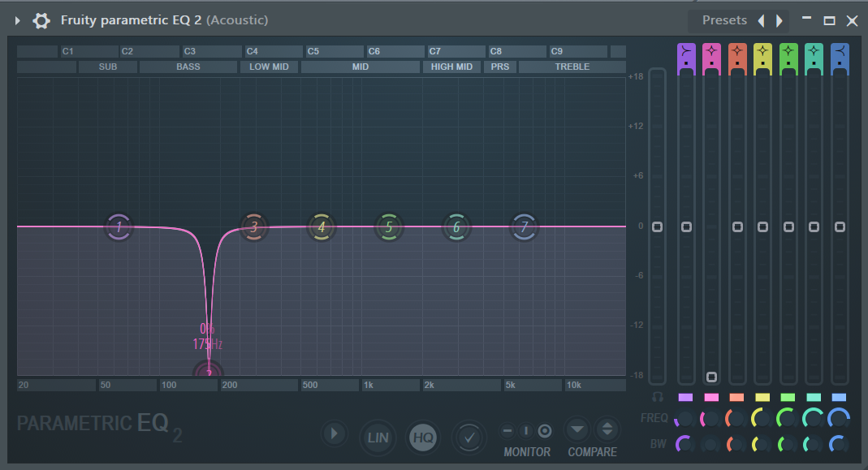Select band 3 node on the EQ curve

coord(253,226)
